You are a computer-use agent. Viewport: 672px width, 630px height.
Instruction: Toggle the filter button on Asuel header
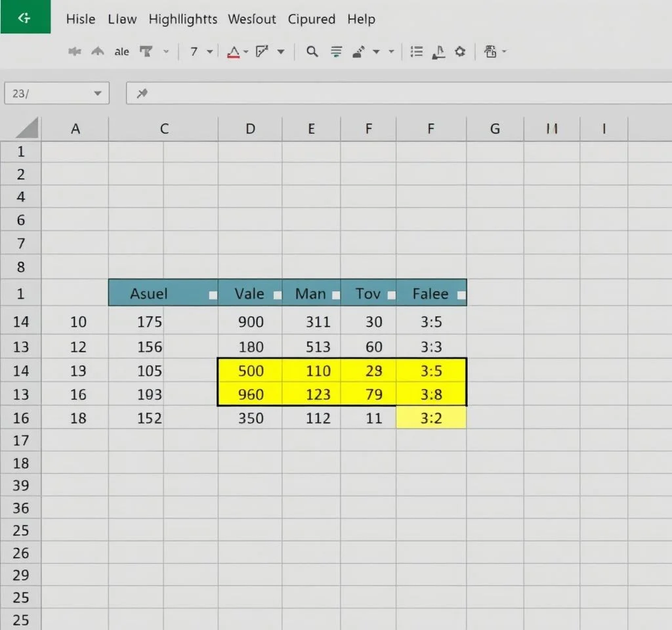[212, 295]
